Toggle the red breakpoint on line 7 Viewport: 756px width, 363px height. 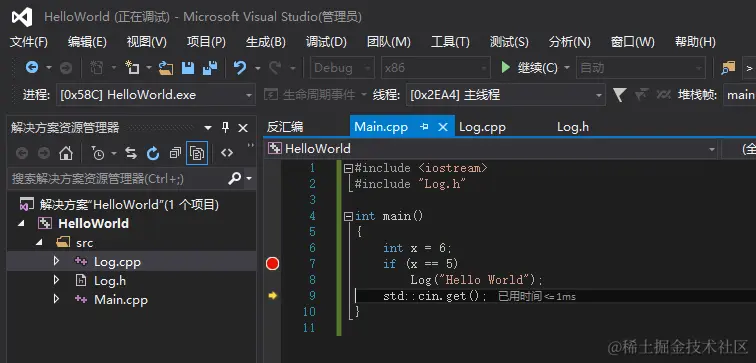[x=272, y=264]
